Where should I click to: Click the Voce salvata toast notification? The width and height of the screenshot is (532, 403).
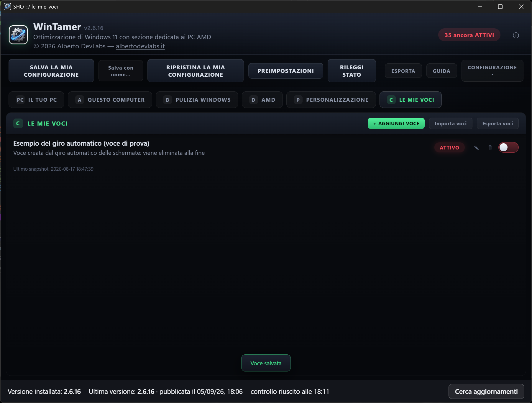click(266, 363)
